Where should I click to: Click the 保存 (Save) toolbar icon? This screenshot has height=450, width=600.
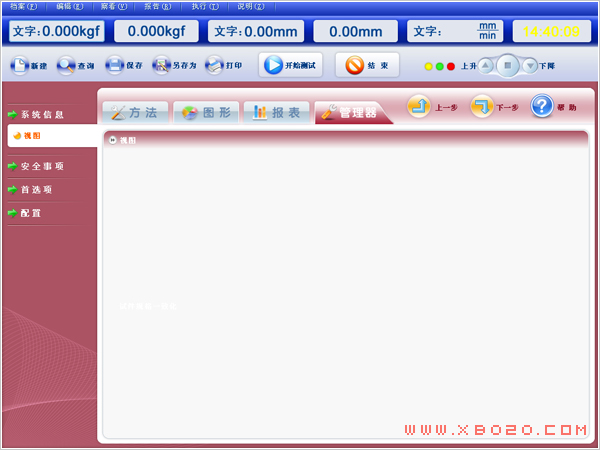pos(115,66)
